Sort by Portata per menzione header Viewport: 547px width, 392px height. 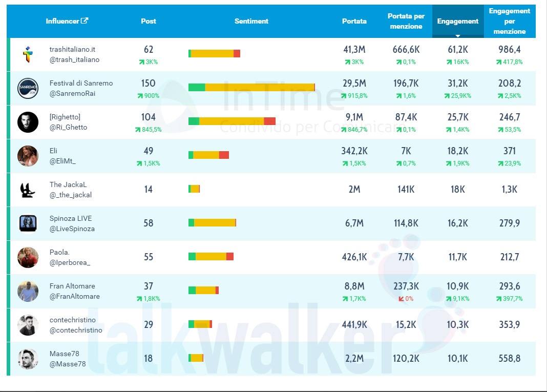click(x=406, y=21)
